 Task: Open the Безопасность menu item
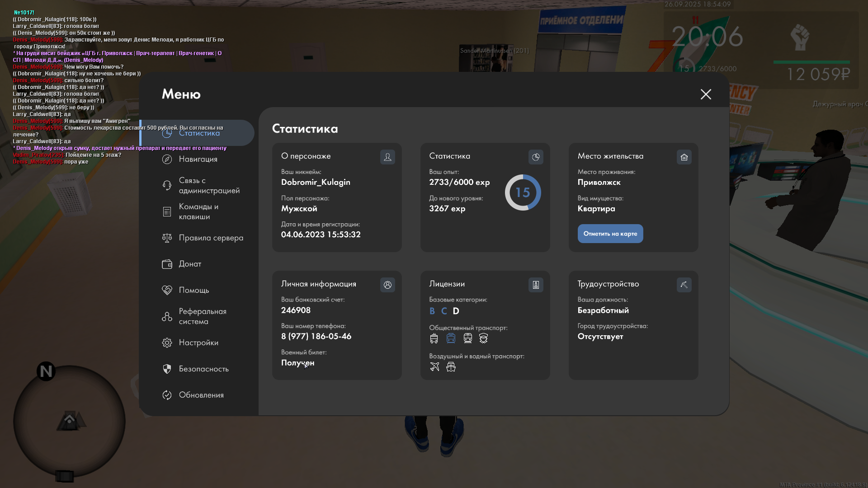point(203,369)
